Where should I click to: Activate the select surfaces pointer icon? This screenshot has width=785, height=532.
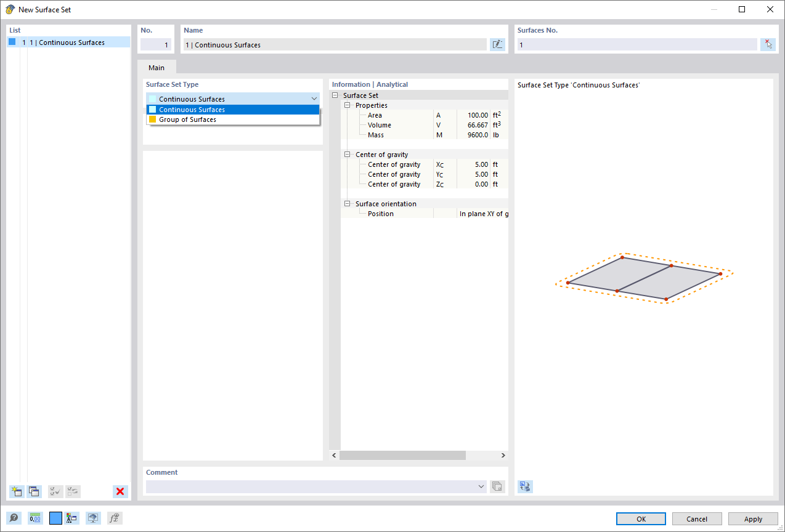pos(769,44)
